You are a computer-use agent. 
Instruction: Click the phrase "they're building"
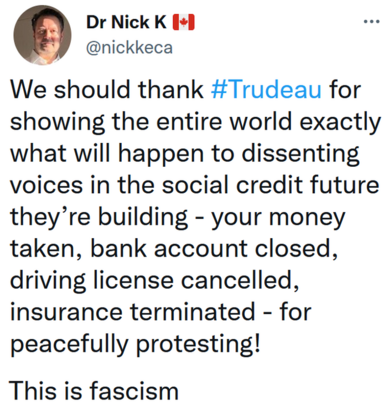(x=99, y=217)
